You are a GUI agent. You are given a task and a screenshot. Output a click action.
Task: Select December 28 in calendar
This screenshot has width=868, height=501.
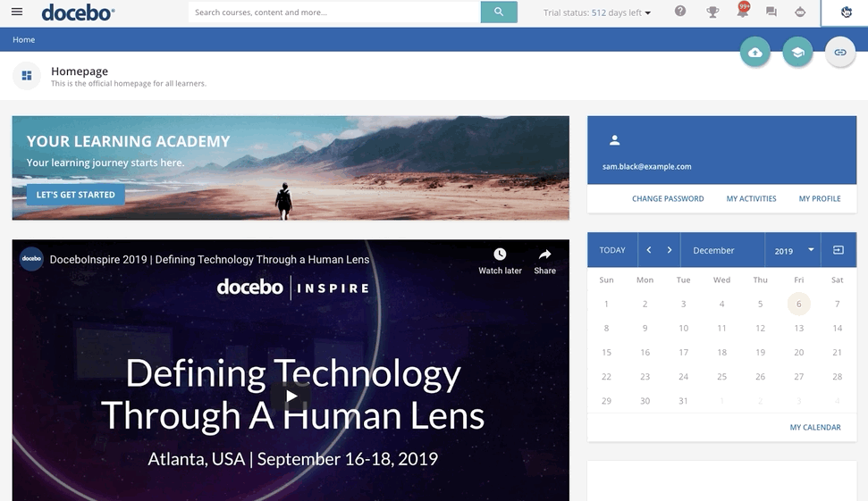pyautogui.click(x=837, y=377)
